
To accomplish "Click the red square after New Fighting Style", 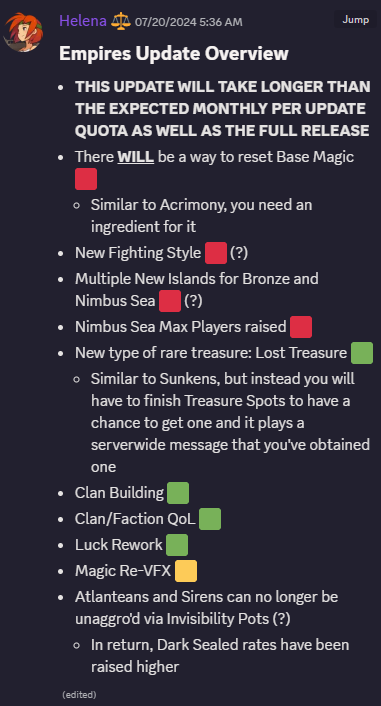I will pyautogui.click(x=216, y=253).
